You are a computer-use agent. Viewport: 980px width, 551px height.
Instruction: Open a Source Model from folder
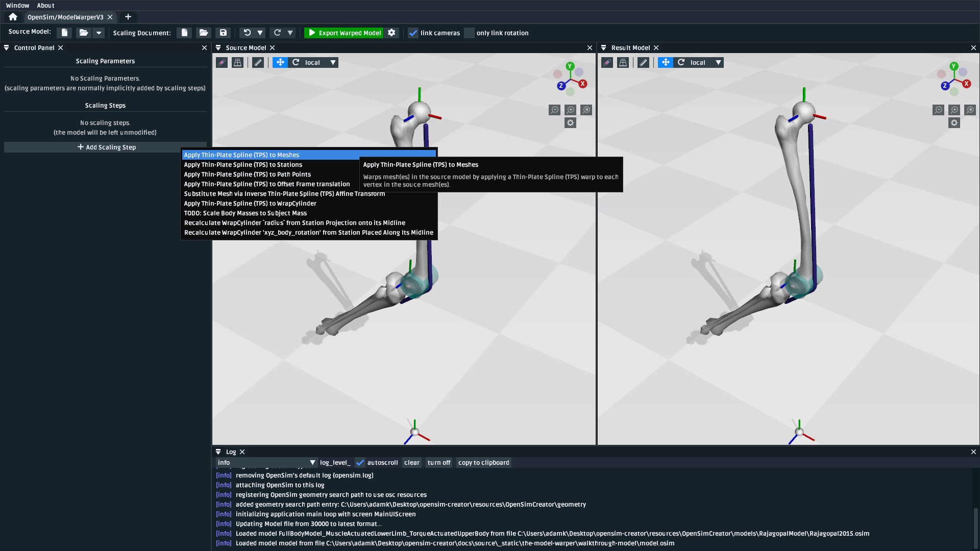(x=84, y=33)
